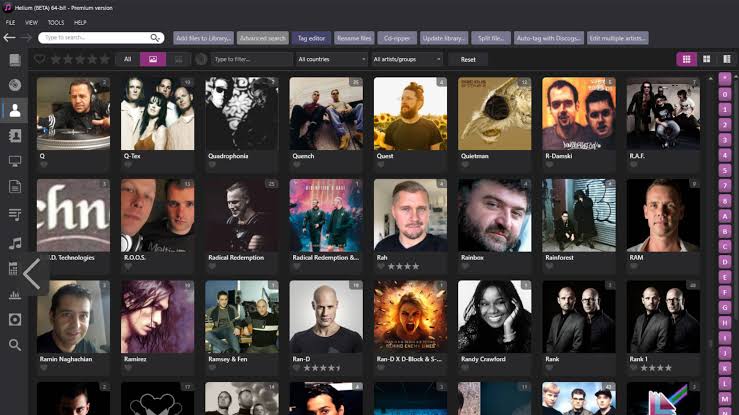Screen dimensions: 739x415
Task: Click the asterisk index button
Action: point(725,79)
